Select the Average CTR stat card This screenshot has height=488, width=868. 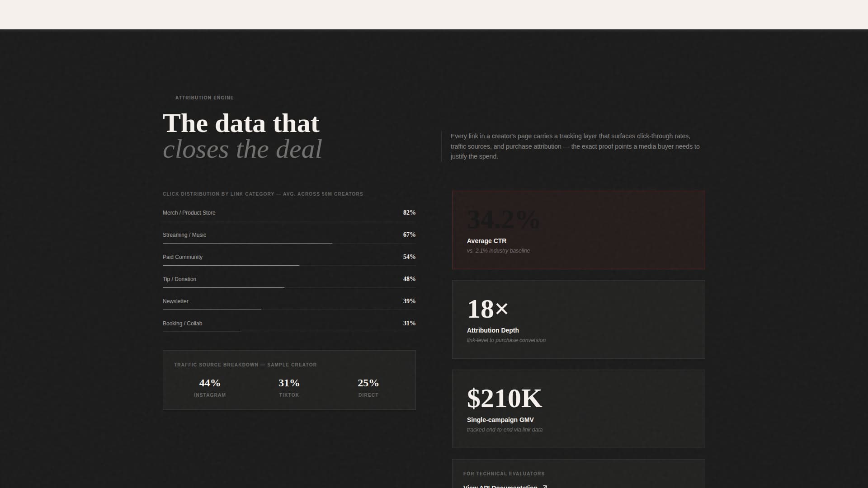(578, 230)
